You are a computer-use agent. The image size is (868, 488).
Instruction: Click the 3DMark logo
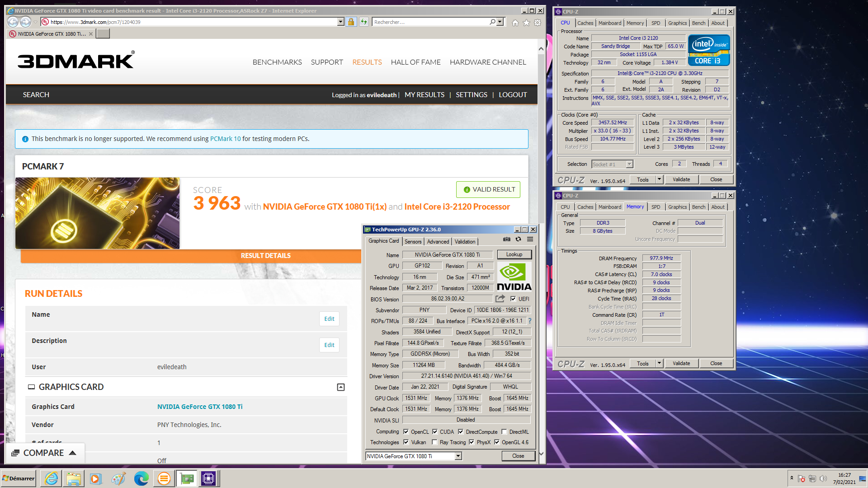pyautogui.click(x=76, y=60)
